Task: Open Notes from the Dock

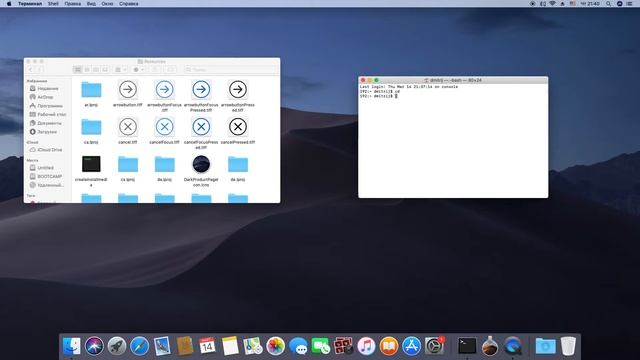Action: (230, 346)
